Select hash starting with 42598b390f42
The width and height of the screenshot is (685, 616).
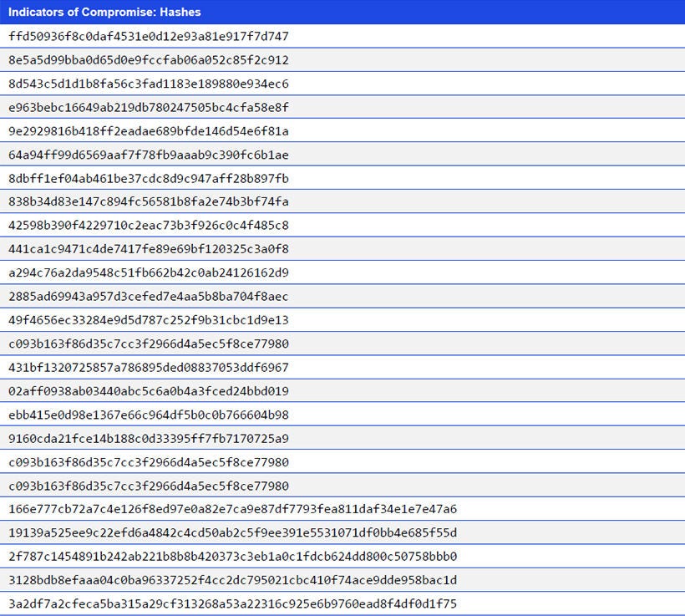149,225
